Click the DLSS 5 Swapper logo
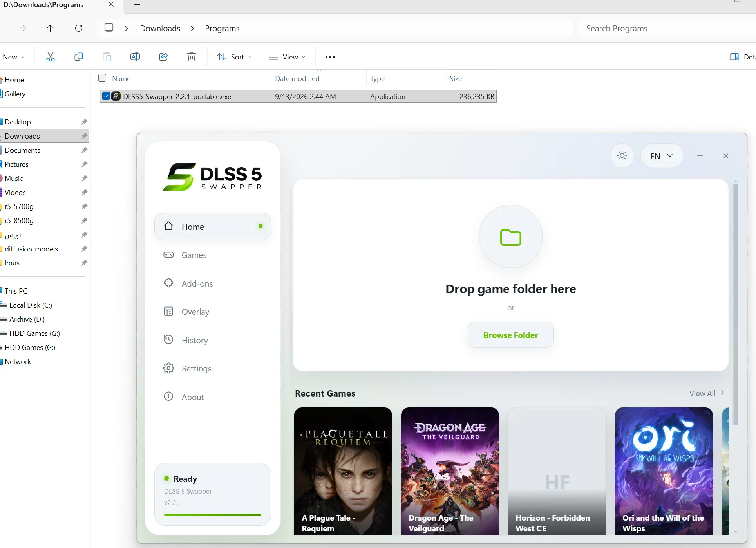The width and height of the screenshot is (756, 548). click(x=212, y=177)
